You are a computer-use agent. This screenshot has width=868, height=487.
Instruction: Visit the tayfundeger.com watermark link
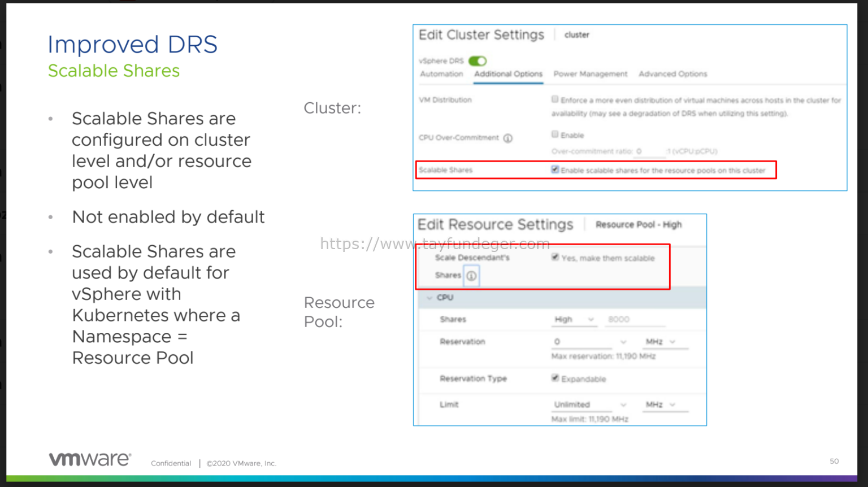tap(435, 244)
